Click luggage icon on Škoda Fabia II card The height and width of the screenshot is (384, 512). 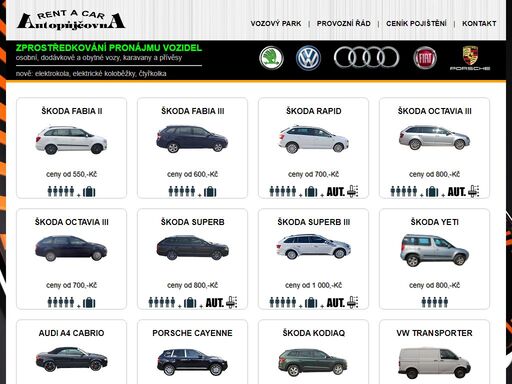89,192
